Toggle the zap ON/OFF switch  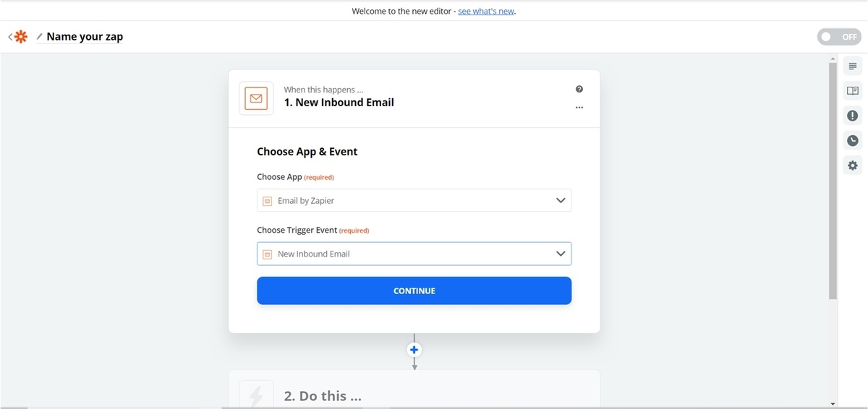(839, 37)
